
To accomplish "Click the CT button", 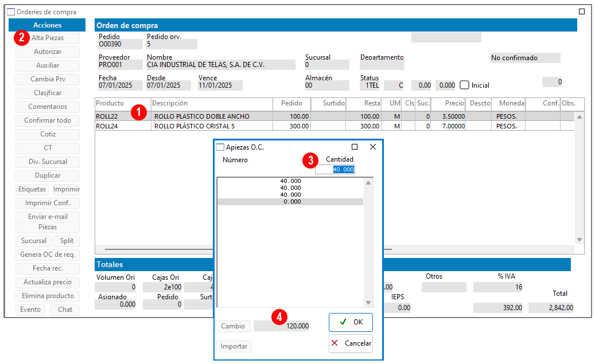I will tap(48, 148).
